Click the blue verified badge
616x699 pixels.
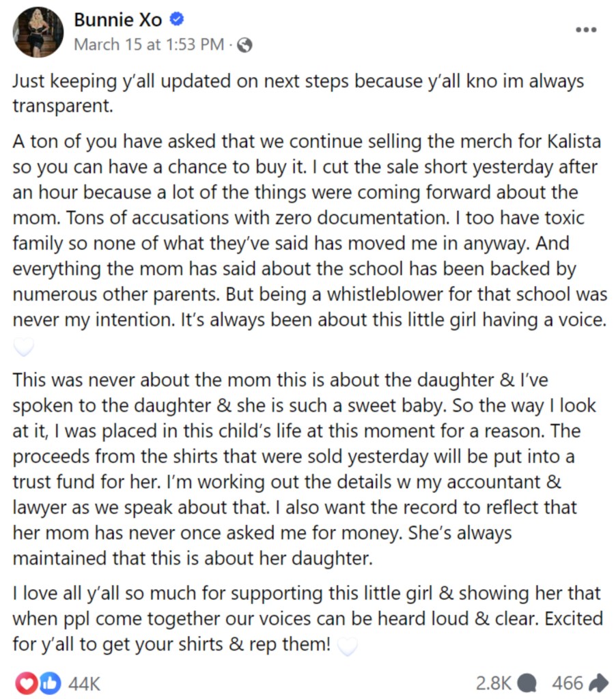[x=176, y=20]
